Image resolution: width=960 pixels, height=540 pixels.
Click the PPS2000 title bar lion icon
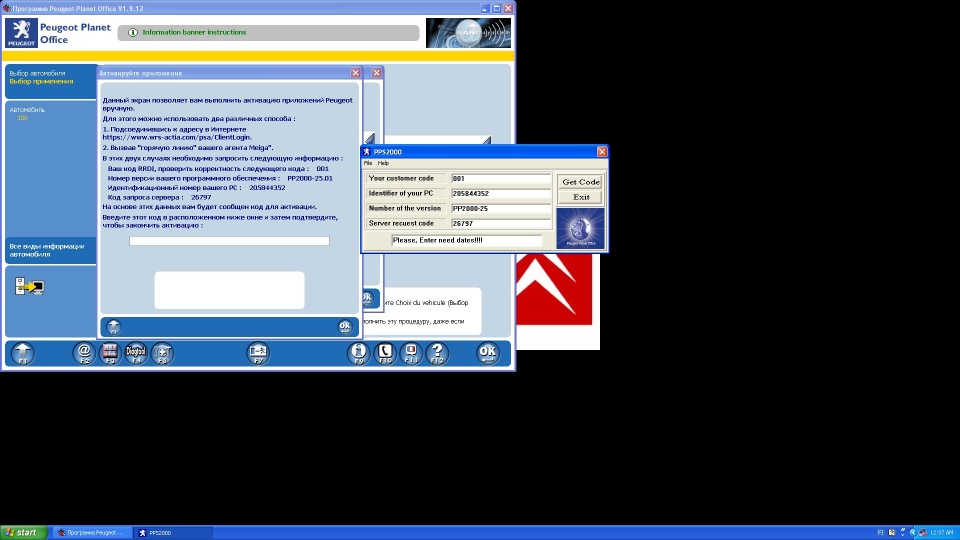click(367, 152)
